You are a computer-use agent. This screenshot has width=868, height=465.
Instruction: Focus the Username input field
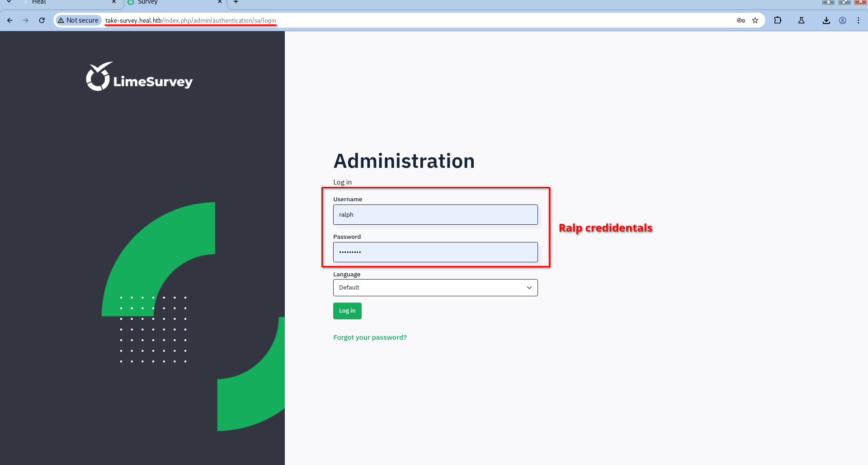pos(435,215)
